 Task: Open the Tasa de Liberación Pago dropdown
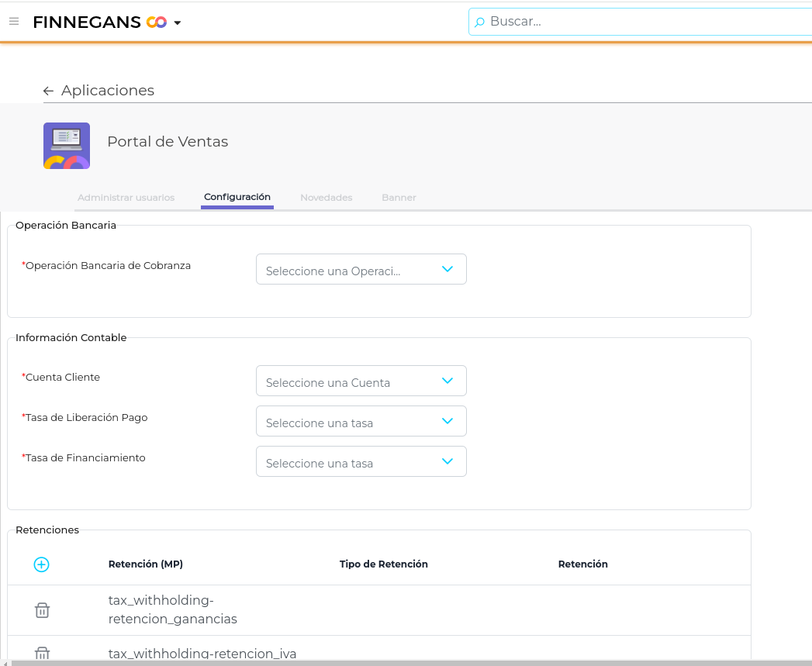tap(361, 422)
